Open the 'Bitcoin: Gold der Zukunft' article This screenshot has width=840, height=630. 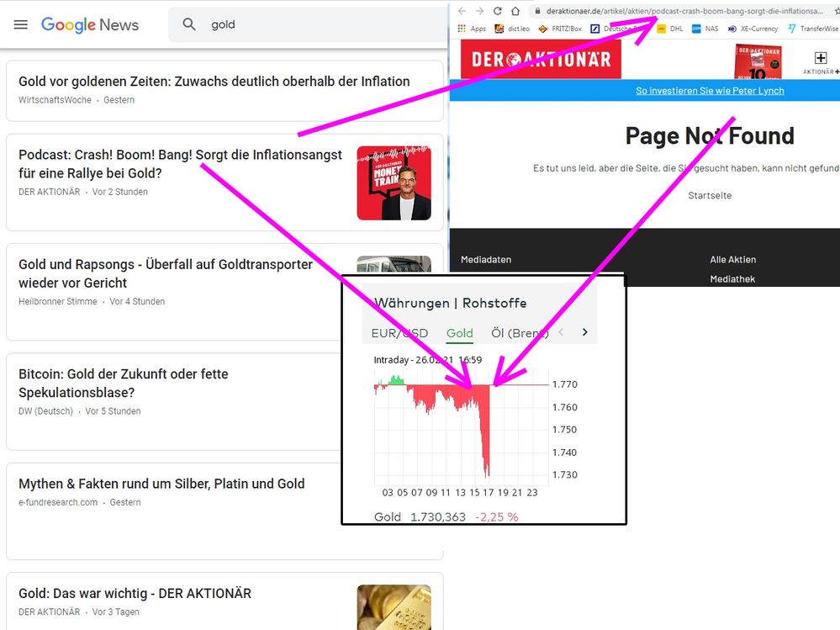point(124,383)
